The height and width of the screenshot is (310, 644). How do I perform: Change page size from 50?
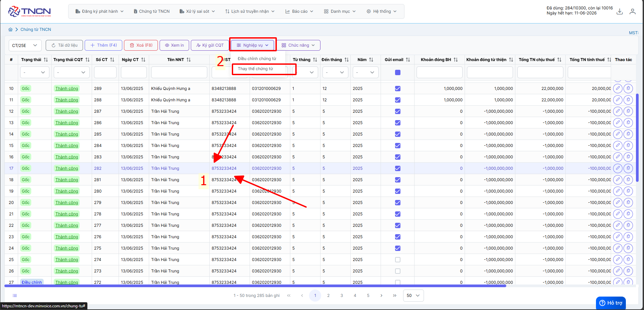click(414, 296)
